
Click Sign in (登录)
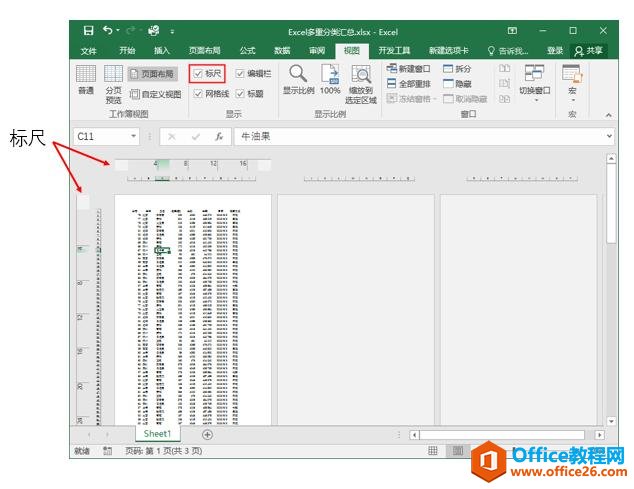click(555, 51)
